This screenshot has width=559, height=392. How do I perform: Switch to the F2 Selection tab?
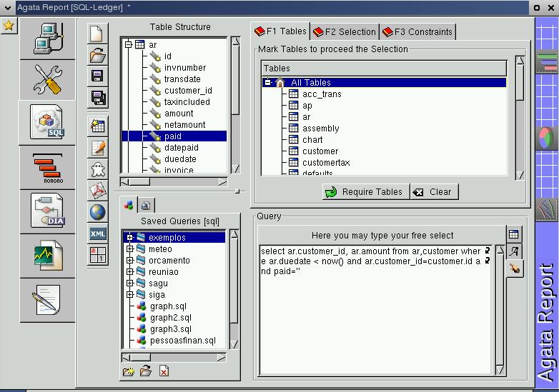(345, 31)
